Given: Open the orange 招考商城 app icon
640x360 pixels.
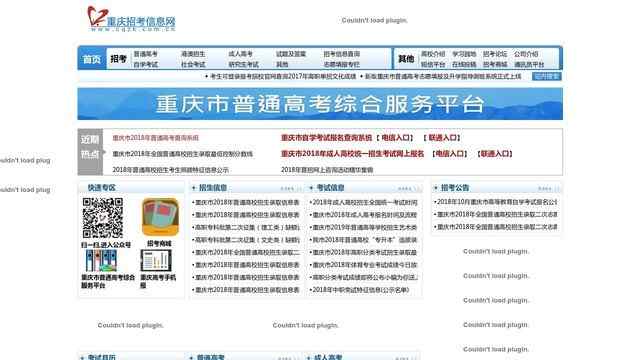Looking at the screenshot, I should coord(160,217).
